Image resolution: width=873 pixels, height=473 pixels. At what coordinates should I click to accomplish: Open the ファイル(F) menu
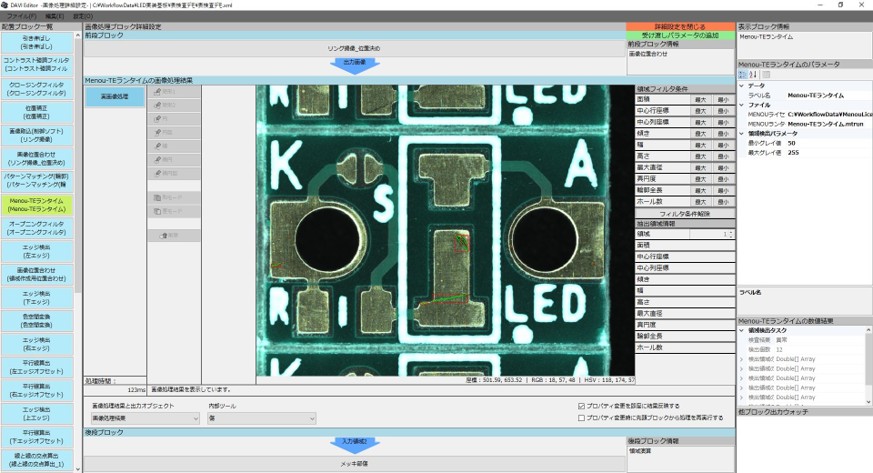pyautogui.click(x=20, y=17)
